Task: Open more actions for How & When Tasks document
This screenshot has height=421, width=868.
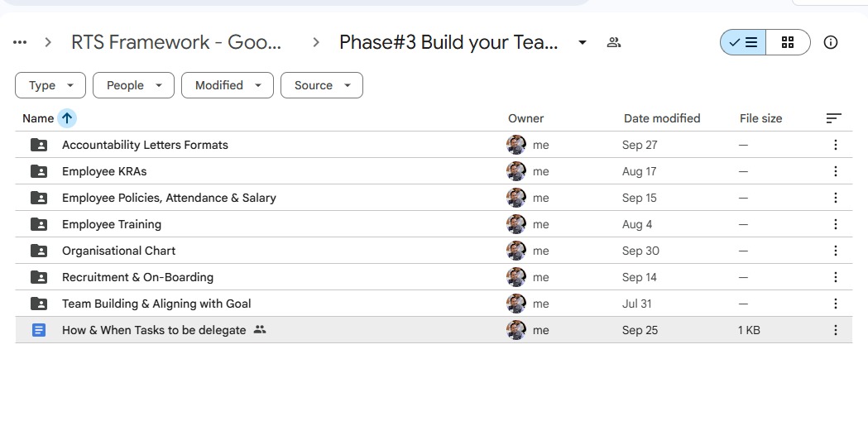Action: 835,330
